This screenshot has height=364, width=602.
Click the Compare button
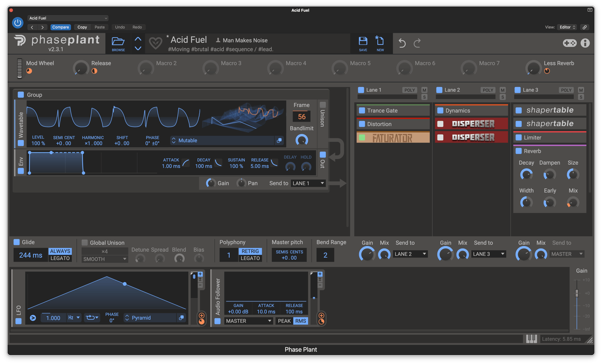click(61, 27)
